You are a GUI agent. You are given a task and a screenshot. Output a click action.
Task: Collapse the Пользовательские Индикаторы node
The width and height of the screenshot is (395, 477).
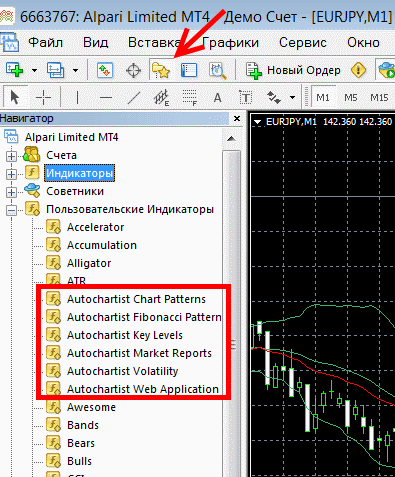tap(11, 210)
